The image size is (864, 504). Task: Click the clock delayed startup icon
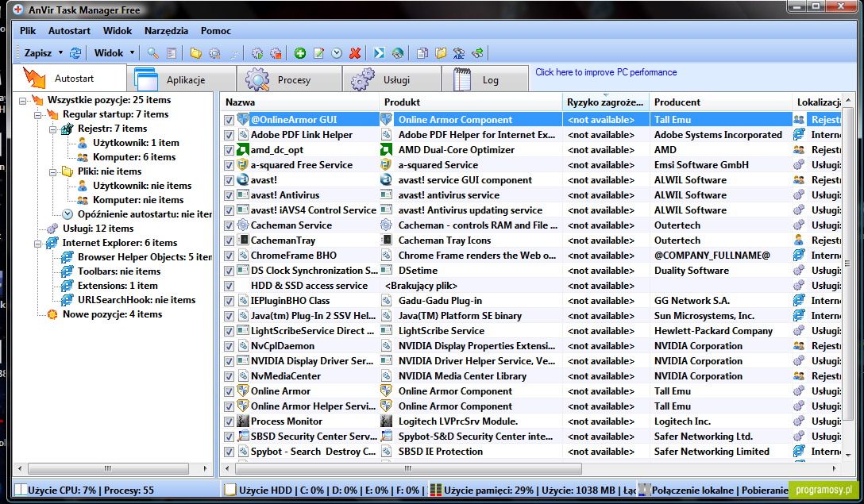point(337,53)
